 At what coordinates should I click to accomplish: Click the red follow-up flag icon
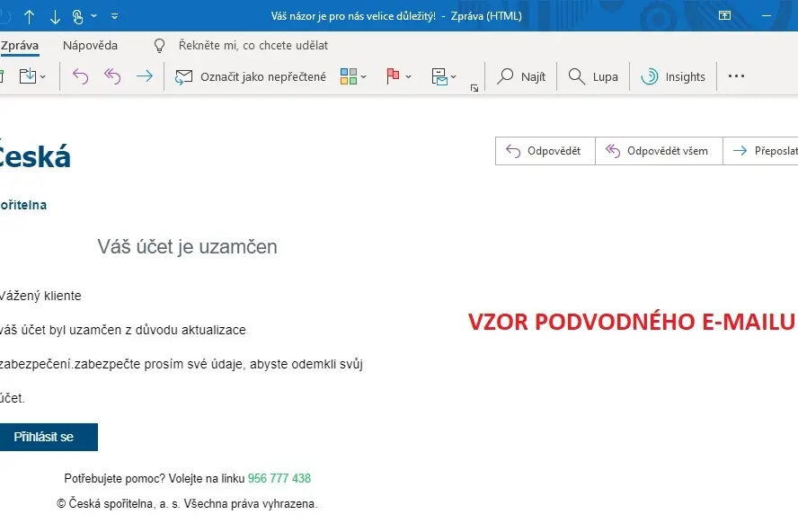pos(393,76)
